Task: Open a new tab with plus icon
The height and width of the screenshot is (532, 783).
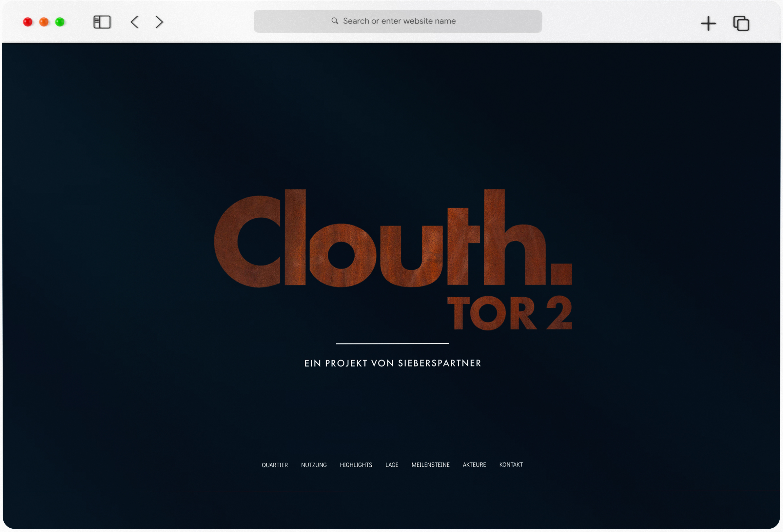Action: click(x=708, y=24)
